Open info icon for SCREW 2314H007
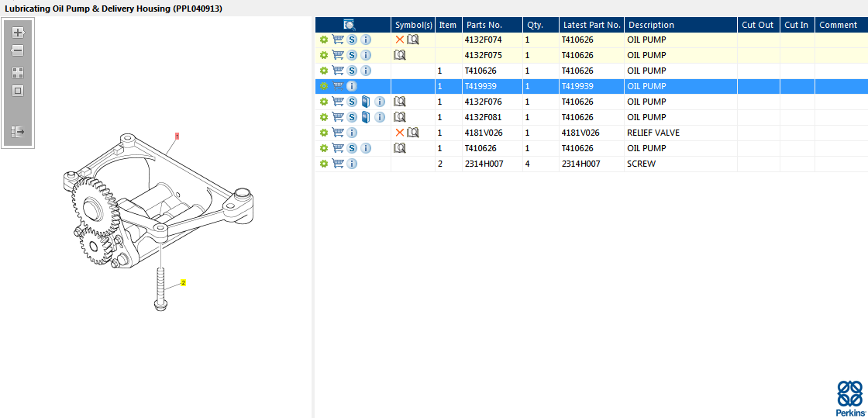 pyautogui.click(x=352, y=164)
